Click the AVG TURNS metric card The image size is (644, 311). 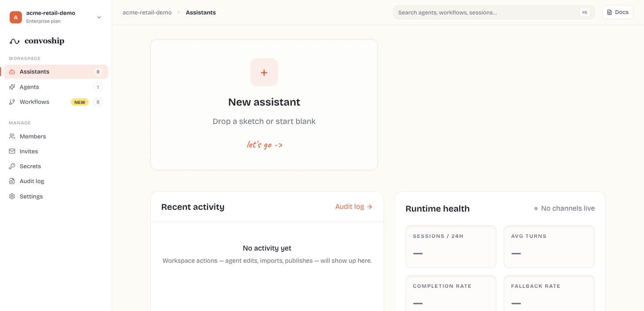(x=549, y=247)
